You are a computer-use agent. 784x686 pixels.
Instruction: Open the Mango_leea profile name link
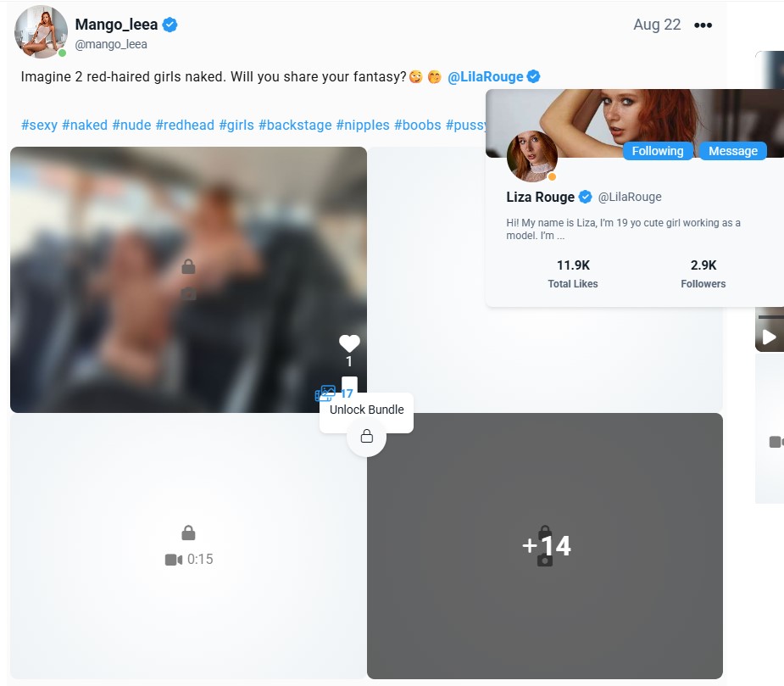point(116,25)
